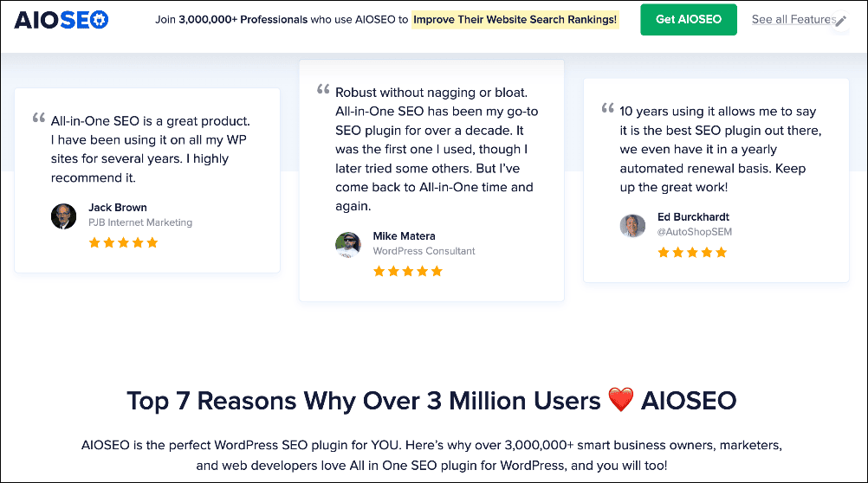Click the quote mark in Mike Matera's testimonial
Screen dimensions: 868x483
pyautogui.click(x=323, y=89)
